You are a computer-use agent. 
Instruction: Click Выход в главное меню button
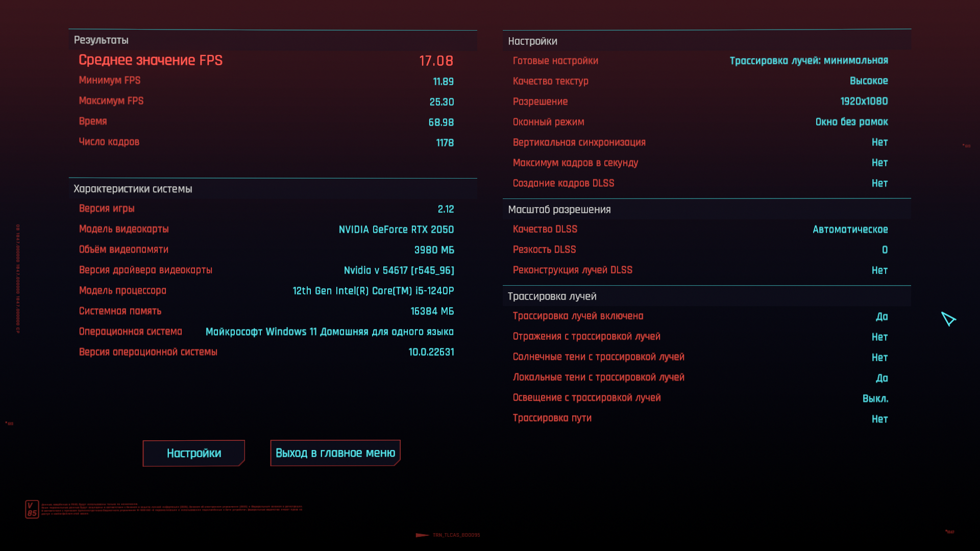click(x=335, y=453)
